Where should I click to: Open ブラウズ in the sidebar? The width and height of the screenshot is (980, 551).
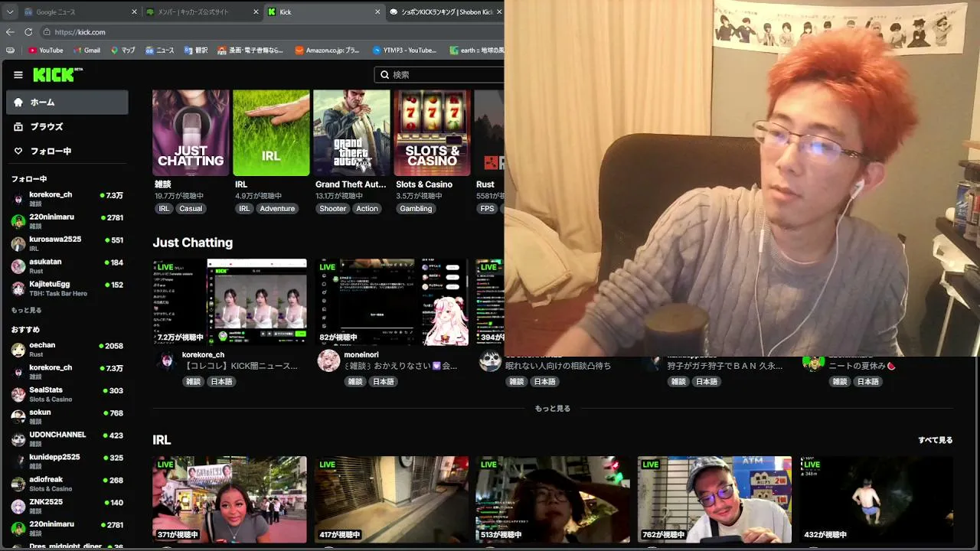pyautogui.click(x=67, y=127)
